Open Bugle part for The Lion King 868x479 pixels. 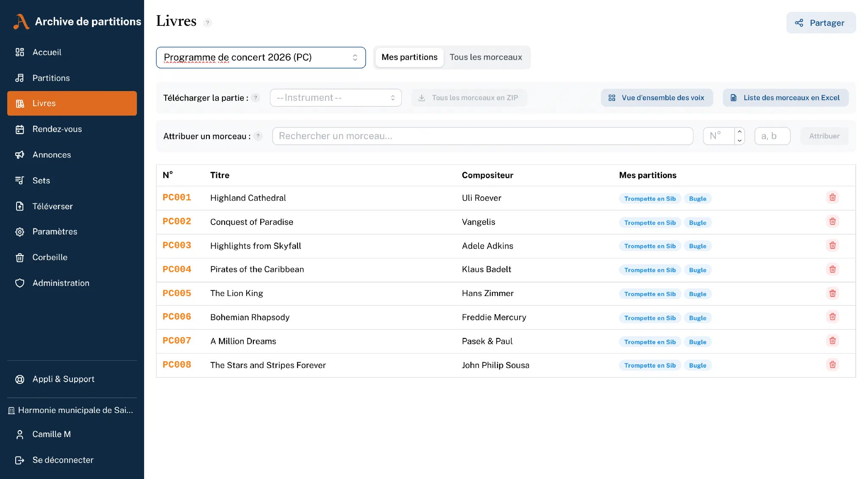(697, 294)
